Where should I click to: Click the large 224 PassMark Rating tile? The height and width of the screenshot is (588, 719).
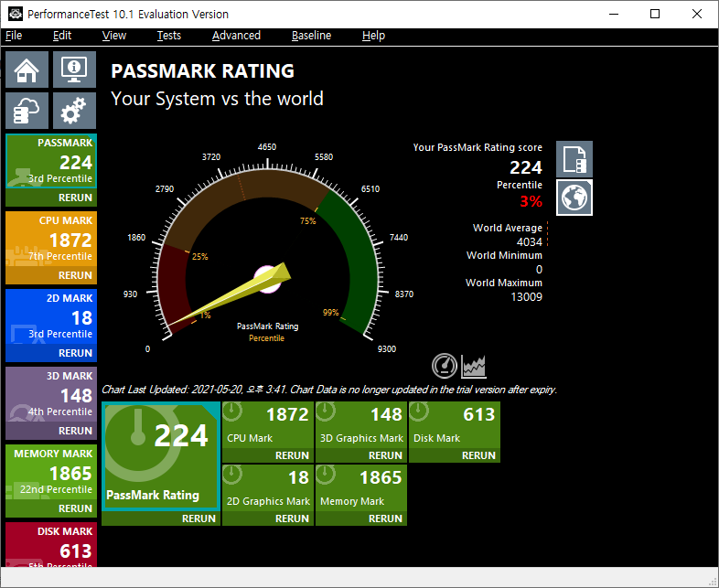coord(161,456)
